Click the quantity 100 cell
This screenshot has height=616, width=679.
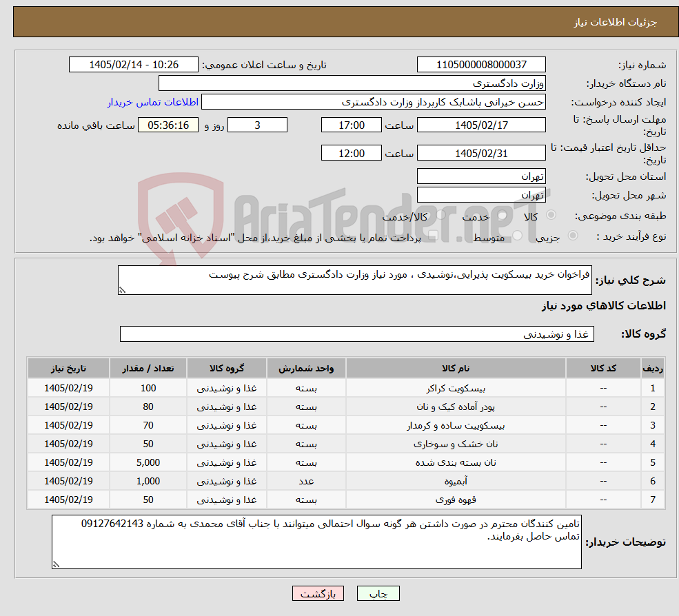point(148,389)
